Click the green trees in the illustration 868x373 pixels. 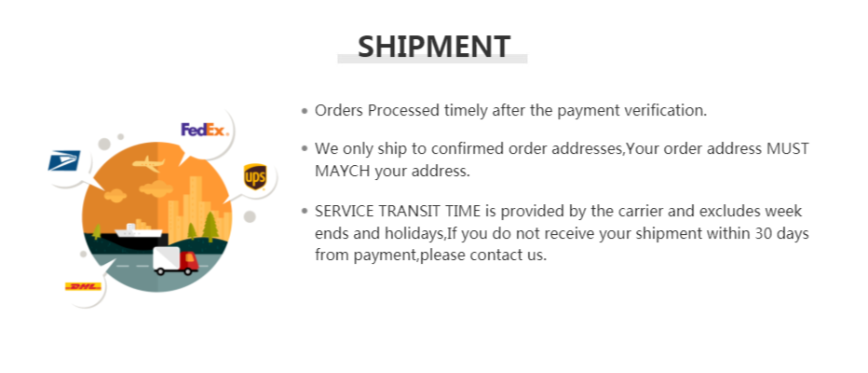pyautogui.click(x=212, y=226)
